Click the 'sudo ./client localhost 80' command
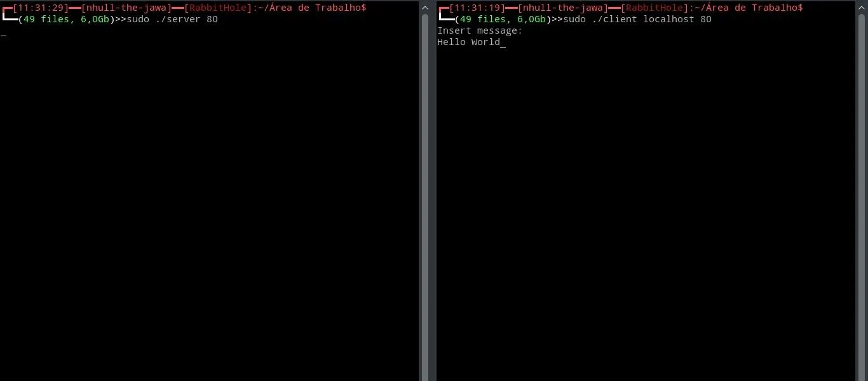This screenshot has height=381, width=868. click(x=637, y=19)
